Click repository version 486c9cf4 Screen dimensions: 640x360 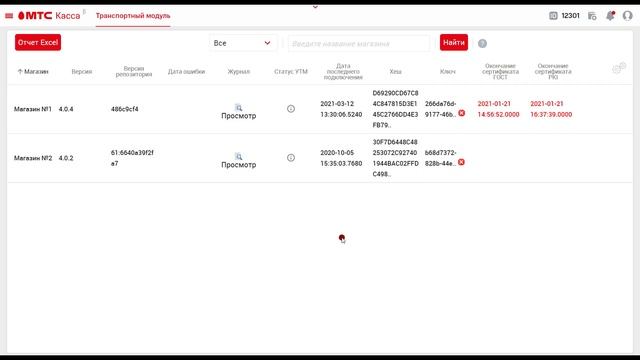[x=124, y=109]
